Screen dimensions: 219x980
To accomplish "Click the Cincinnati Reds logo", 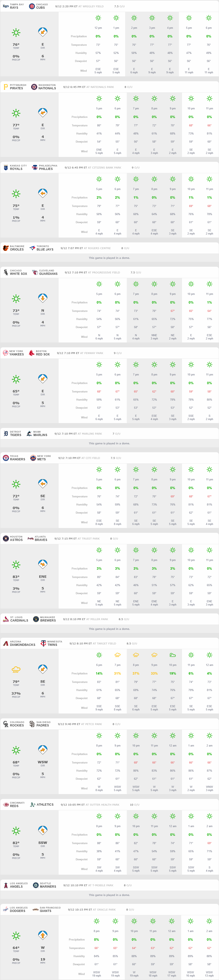I will point(5,805).
